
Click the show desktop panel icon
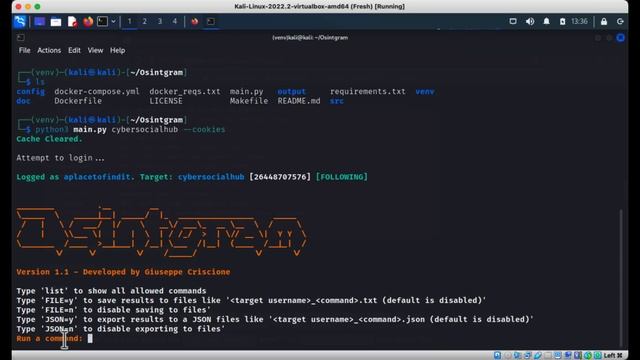40,21
